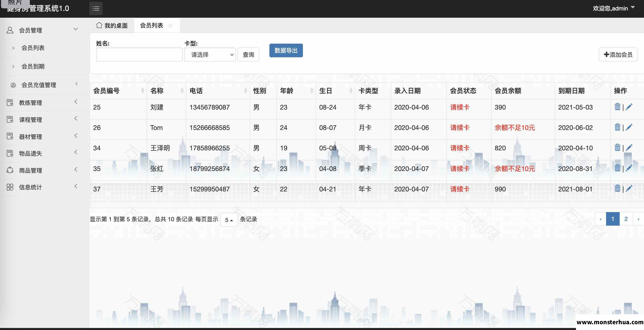Click the 课程管理 sidebar icon

point(10,120)
